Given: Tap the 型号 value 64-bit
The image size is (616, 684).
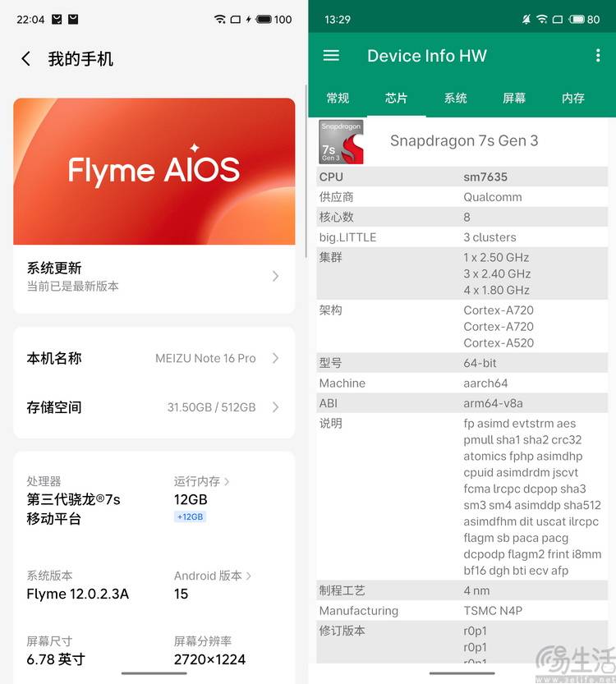Looking at the screenshot, I should (x=480, y=363).
